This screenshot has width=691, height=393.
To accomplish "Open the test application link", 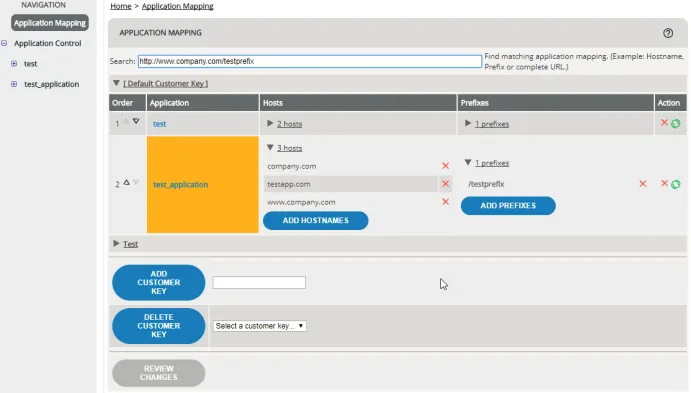I will [160, 124].
